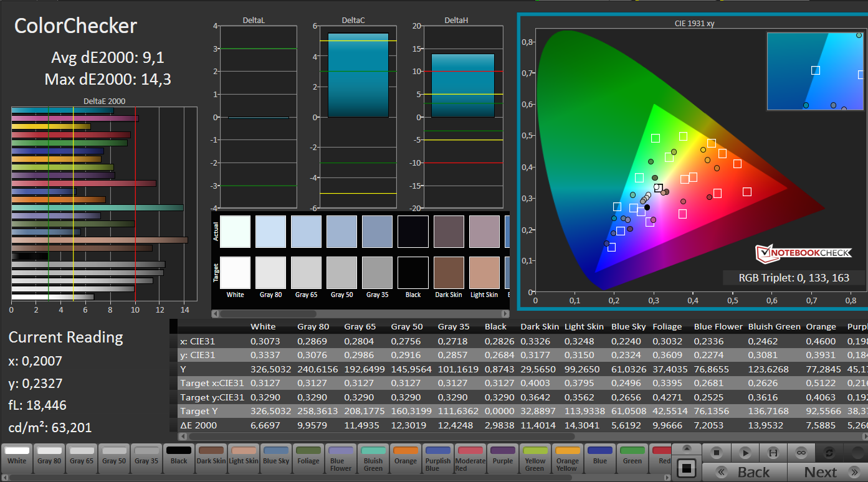
Task: Select the Bluish Green patch button
Action: pyautogui.click(x=373, y=458)
